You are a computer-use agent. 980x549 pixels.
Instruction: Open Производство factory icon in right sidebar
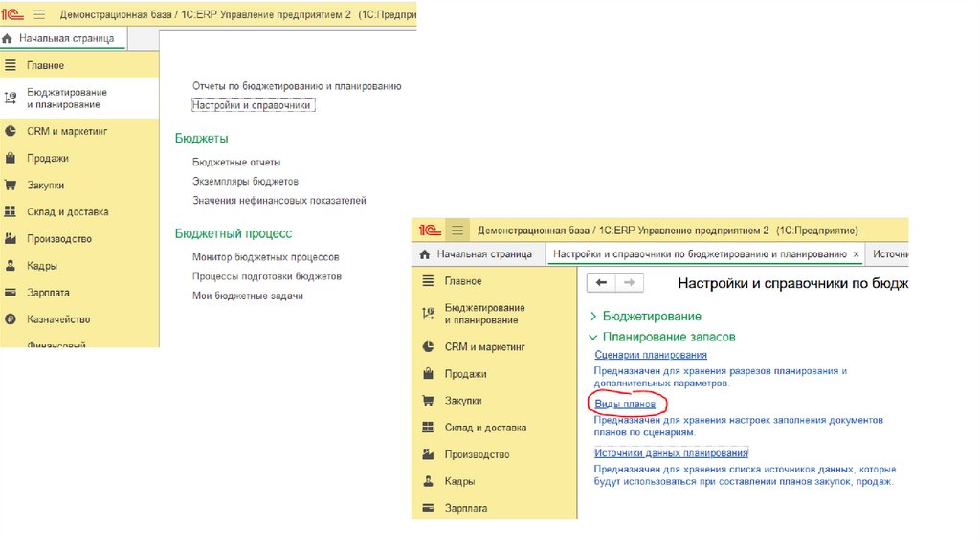[x=428, y=454]
